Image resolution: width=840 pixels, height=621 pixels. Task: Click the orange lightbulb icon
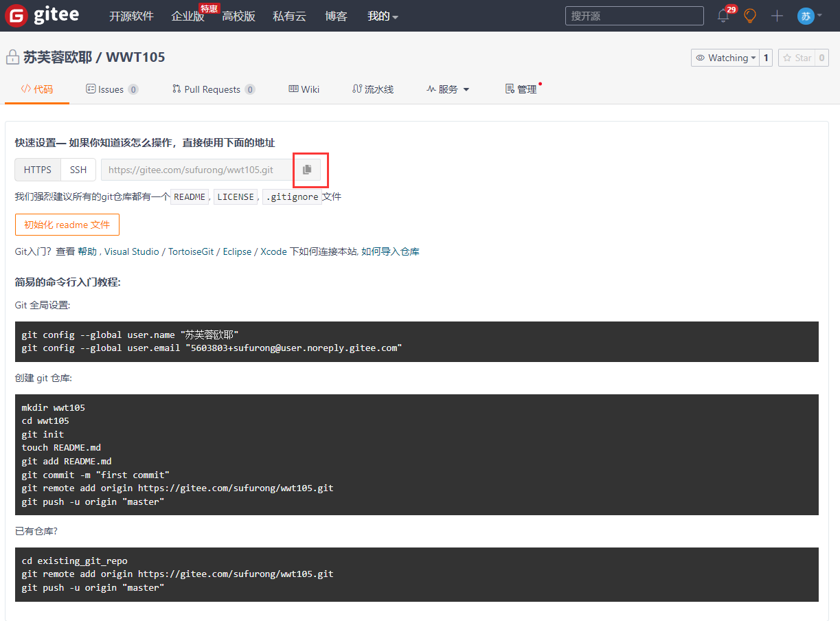750,16
